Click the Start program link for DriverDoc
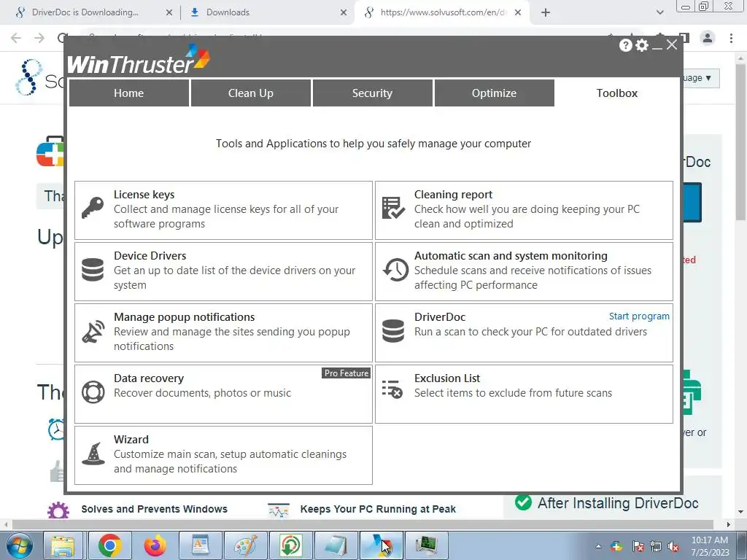The width and height of the screenshot is (747, 560). [x=639, y=316]
